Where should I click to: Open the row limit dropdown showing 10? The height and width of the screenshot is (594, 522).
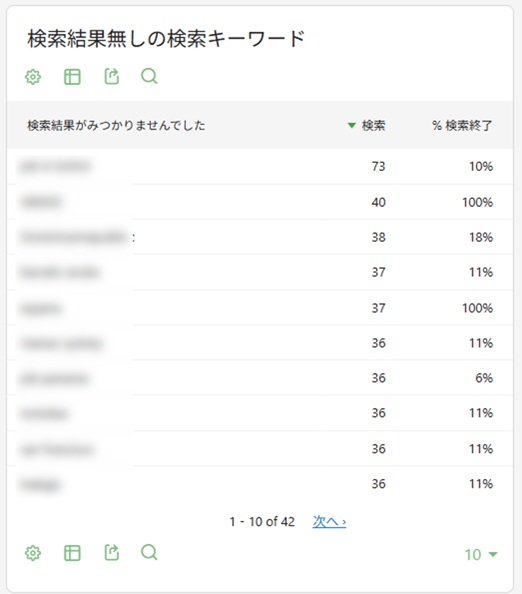(x=481, y=555)
